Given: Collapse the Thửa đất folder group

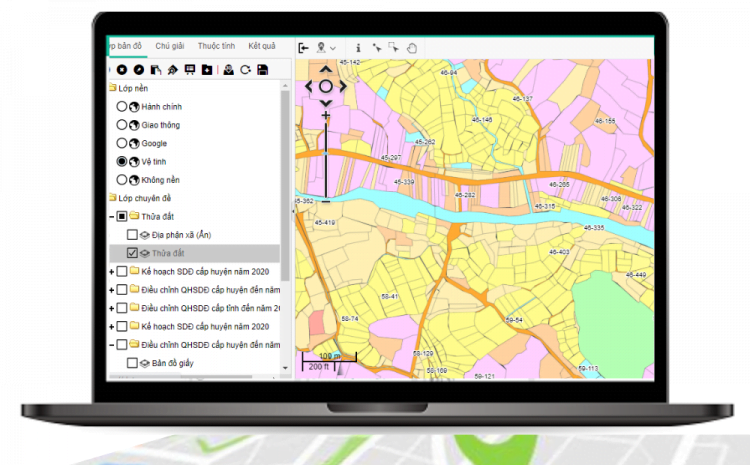Looking at the screenshot, I should coord(111,216).
